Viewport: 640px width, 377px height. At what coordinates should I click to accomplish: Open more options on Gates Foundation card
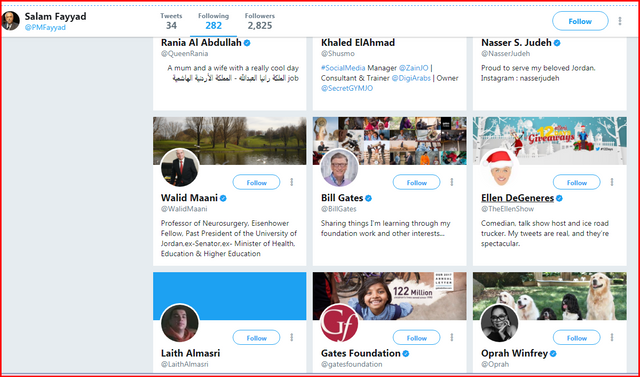[451, 337]
